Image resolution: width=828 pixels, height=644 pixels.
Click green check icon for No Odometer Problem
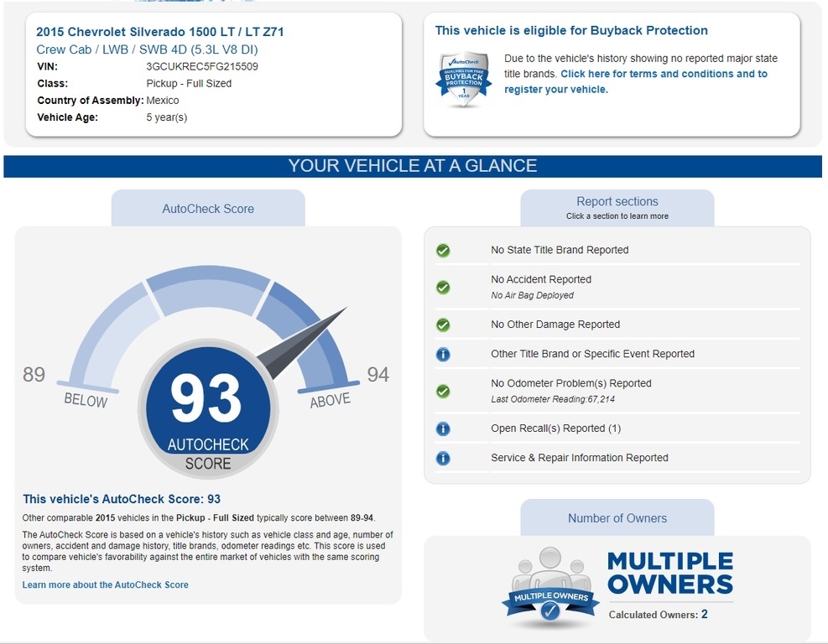coord(443,391)
